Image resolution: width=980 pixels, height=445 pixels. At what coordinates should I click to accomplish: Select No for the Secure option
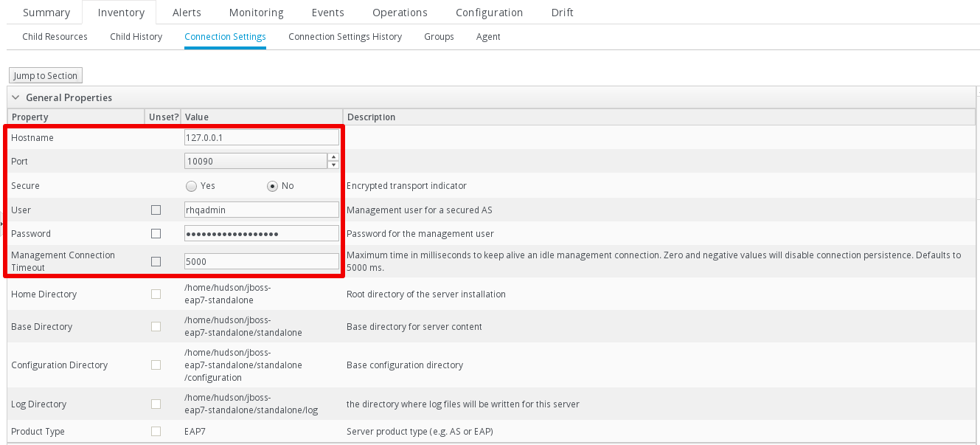pyautogui.click(x=272, y=186)
